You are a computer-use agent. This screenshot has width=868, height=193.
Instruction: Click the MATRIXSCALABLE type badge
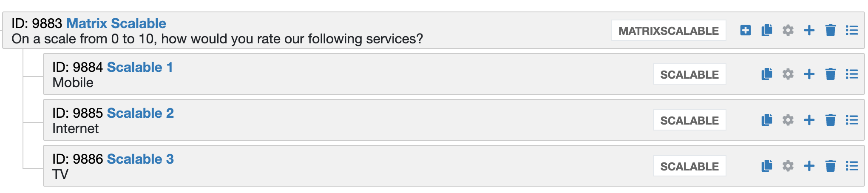tap(668, 31)
